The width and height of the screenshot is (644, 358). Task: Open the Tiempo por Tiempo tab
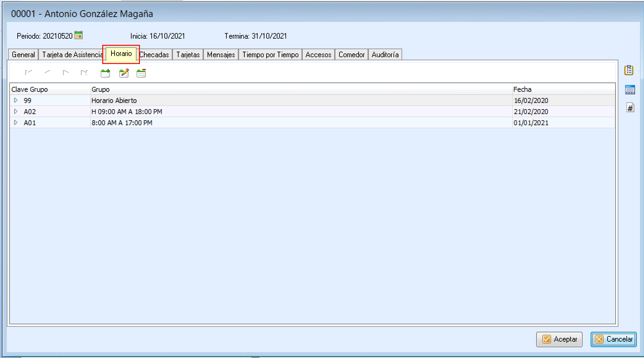click(x=270, y=55)
